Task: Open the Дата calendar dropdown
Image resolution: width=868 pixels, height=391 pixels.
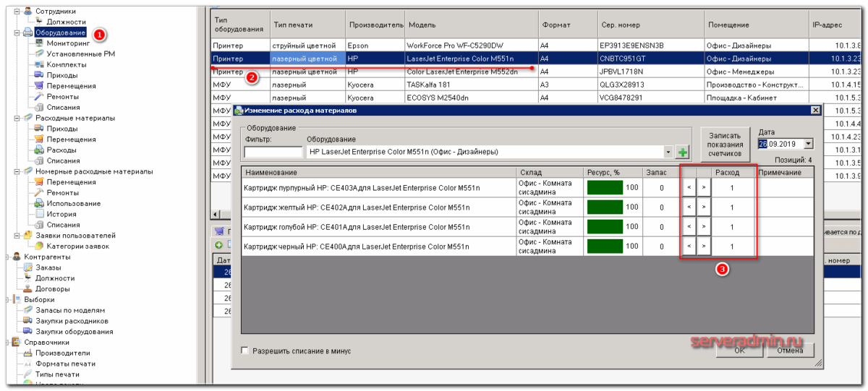Action: (x=808, y=144)
